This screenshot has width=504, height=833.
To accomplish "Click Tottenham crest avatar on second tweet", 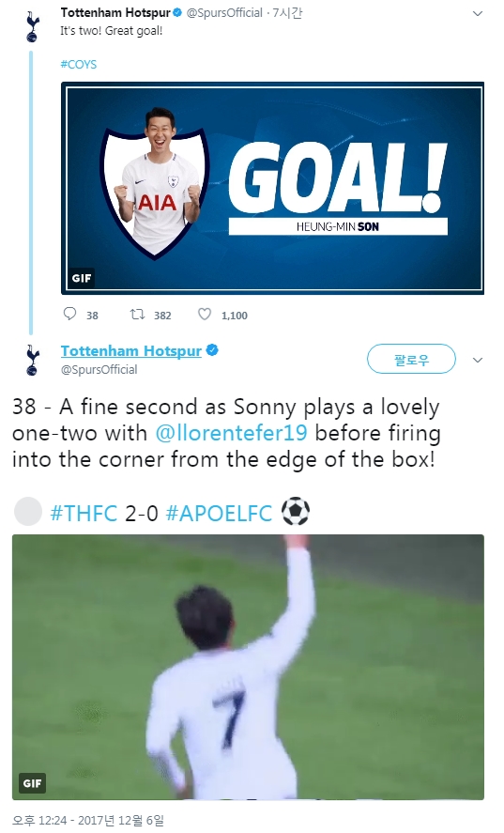I will (33, 360).
